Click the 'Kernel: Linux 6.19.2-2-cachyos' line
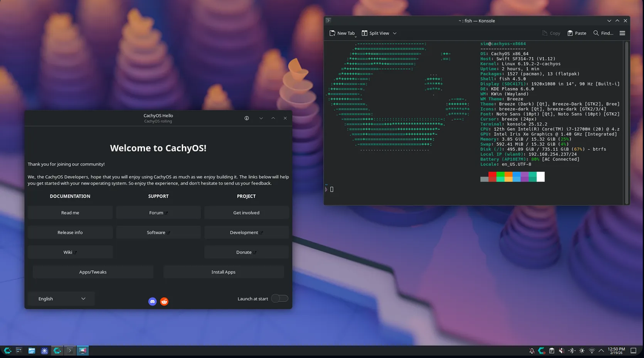This screenshot has width=644, height=358. coord(520,64)
